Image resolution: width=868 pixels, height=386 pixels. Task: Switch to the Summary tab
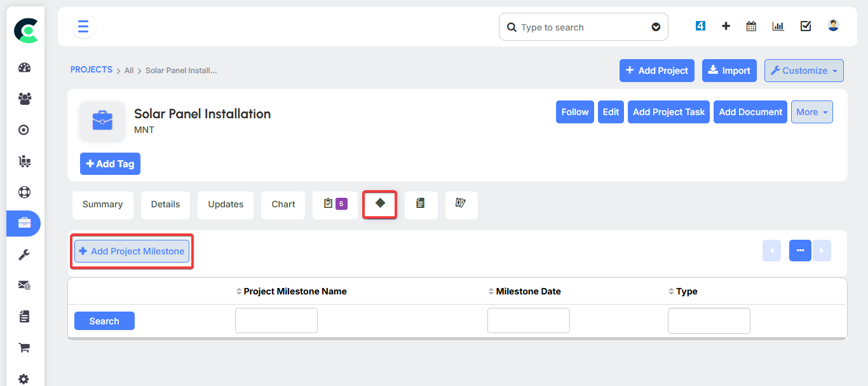tap(102, 204)
